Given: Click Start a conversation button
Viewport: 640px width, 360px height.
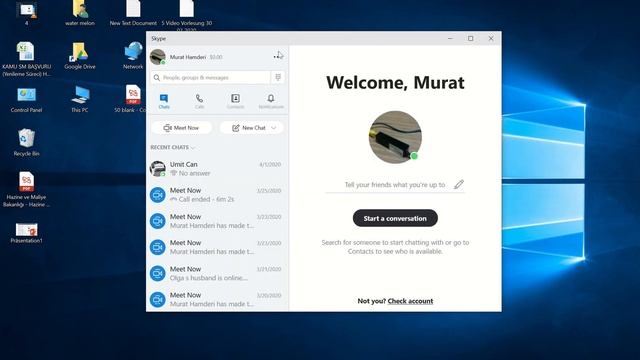Looking at the screenshot, I should point(395,218).
